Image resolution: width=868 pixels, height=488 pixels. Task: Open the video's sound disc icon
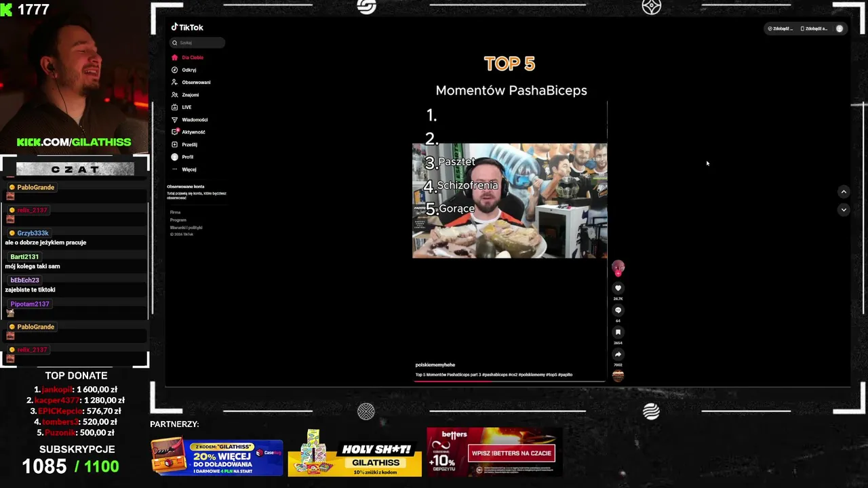[618, 375]
